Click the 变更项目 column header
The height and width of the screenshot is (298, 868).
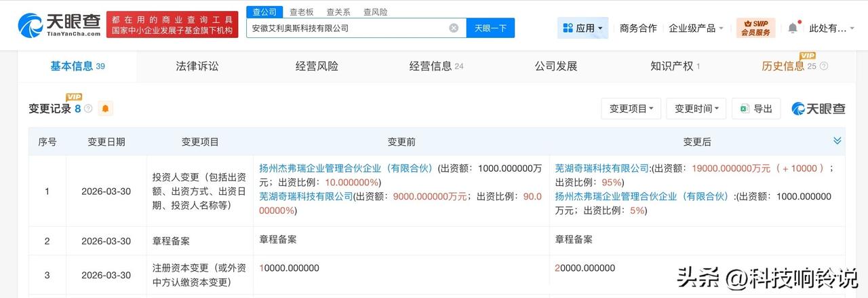(x=200, y=142)
